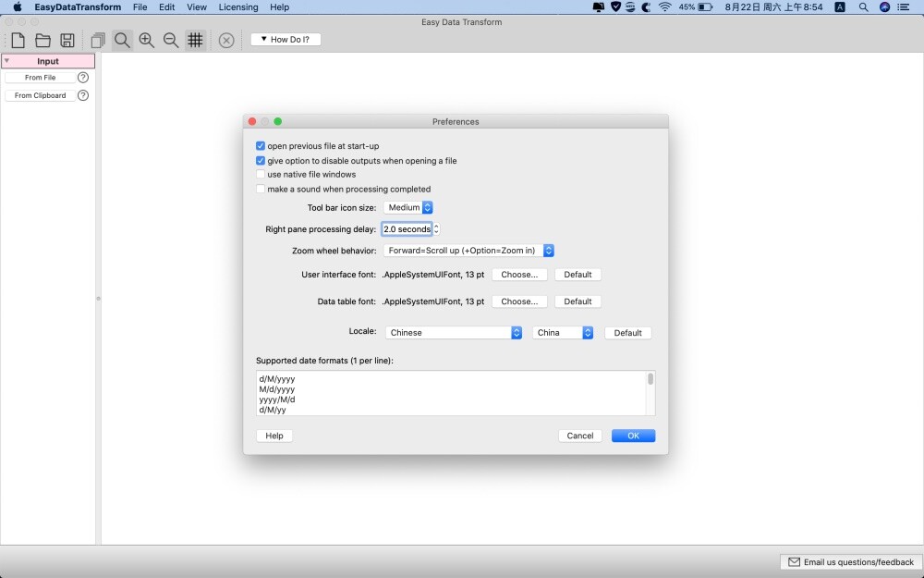Toggle give option to disable outputs
The image size is (924, 578).
click(x=261, y=160)
